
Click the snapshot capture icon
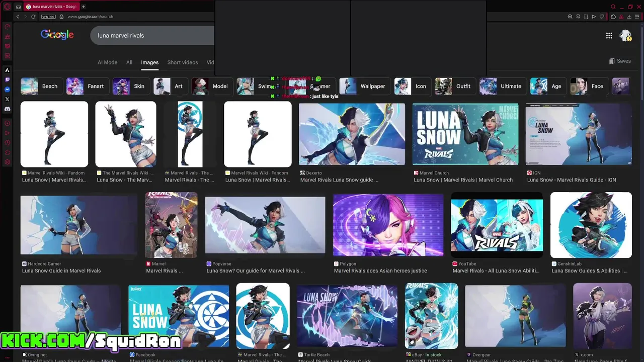[x=586, y=17]
